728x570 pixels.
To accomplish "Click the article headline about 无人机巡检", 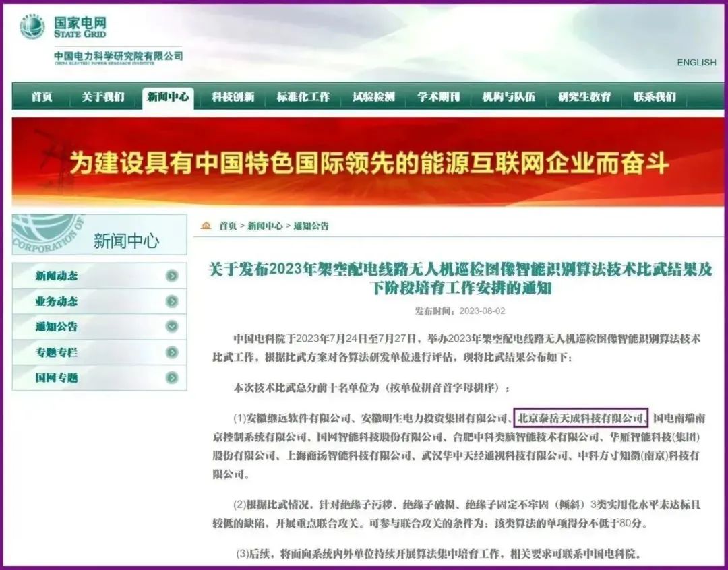I will pyautogui.click(x=460, y=278).
